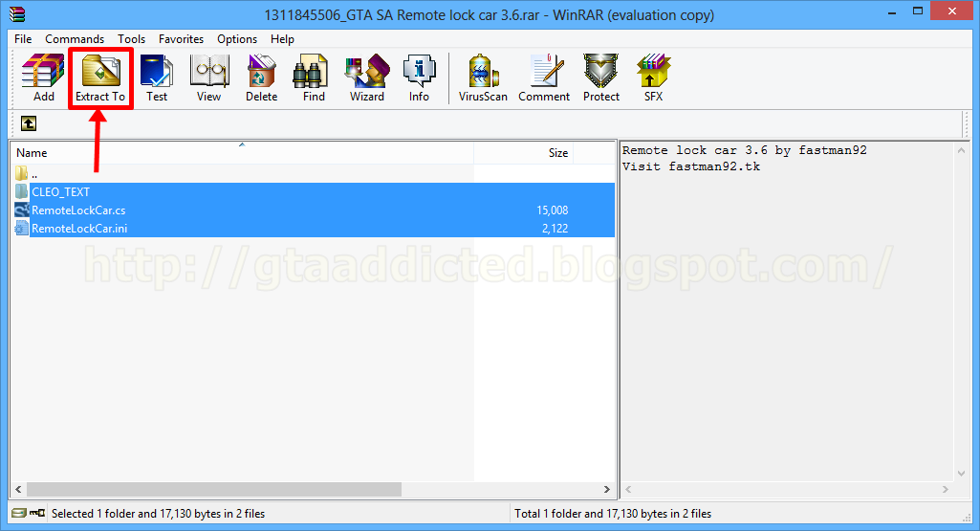Select the RemoteLockCar.ini file name

(79, 229)
